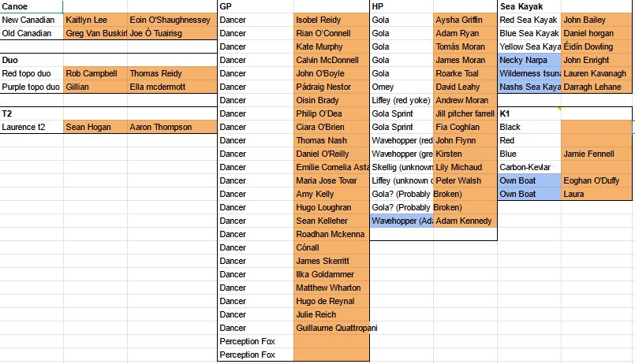Viewport: 635px width, 364px height.
Task: Click the Sea Kayak header cell
Action: pyautogui.click(x=529, y=6)
